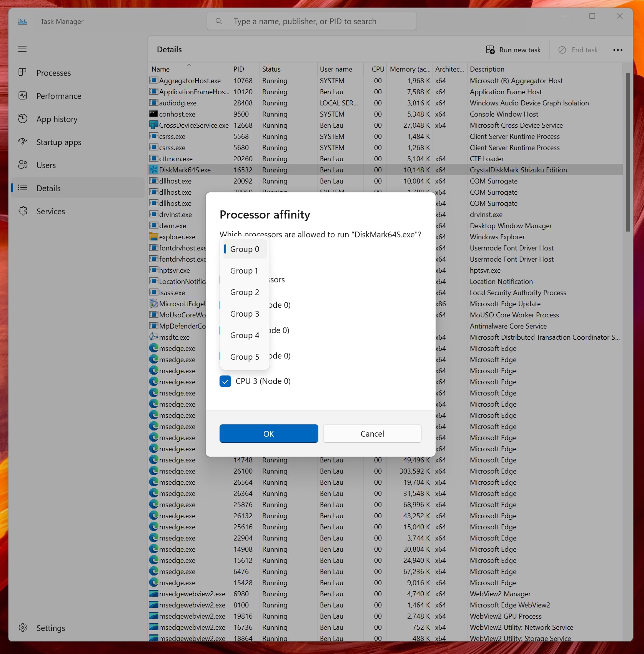Select Group 0 in the dropdown list
Viewport: 644px width, 654px height.
245,249
